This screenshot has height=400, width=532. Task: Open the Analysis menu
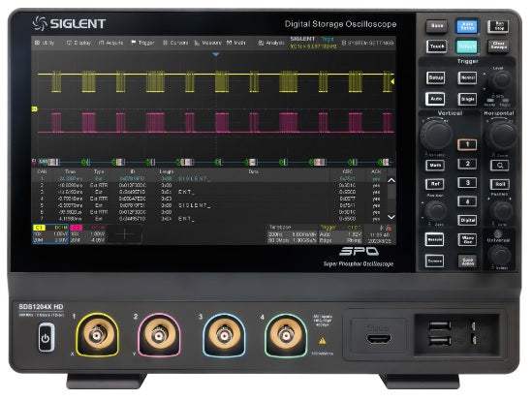(270, 43)
